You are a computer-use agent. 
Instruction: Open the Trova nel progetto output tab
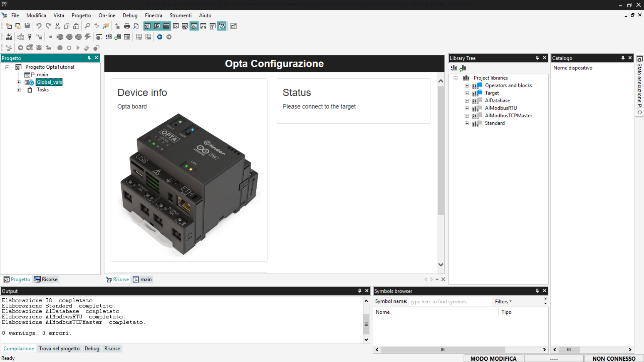[59, 349]
